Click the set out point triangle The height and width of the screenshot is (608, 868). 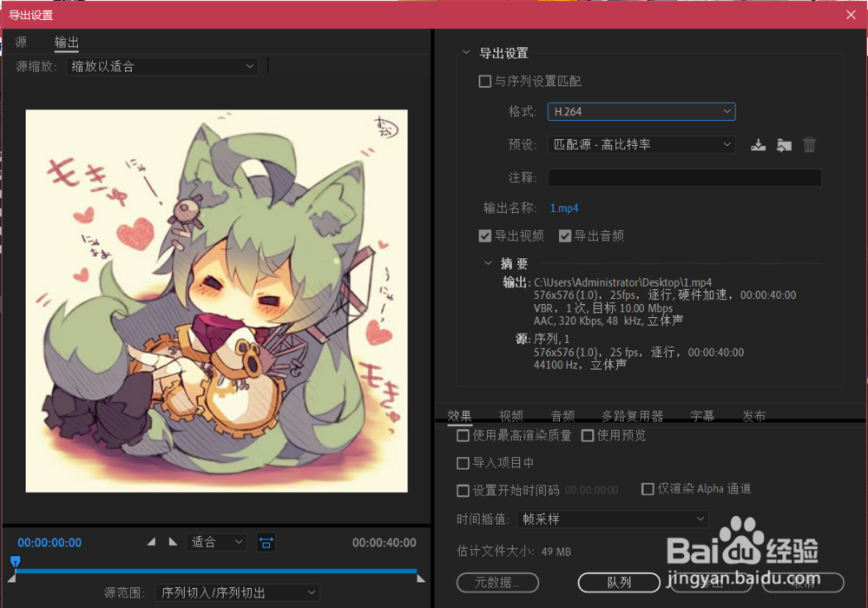tap(174, 542)
